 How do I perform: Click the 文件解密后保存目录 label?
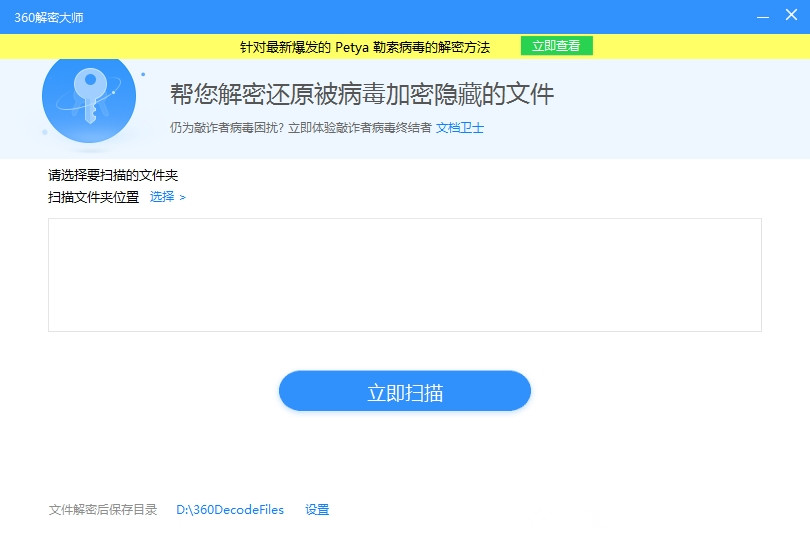pyautogui.click(x=103, y=510)
